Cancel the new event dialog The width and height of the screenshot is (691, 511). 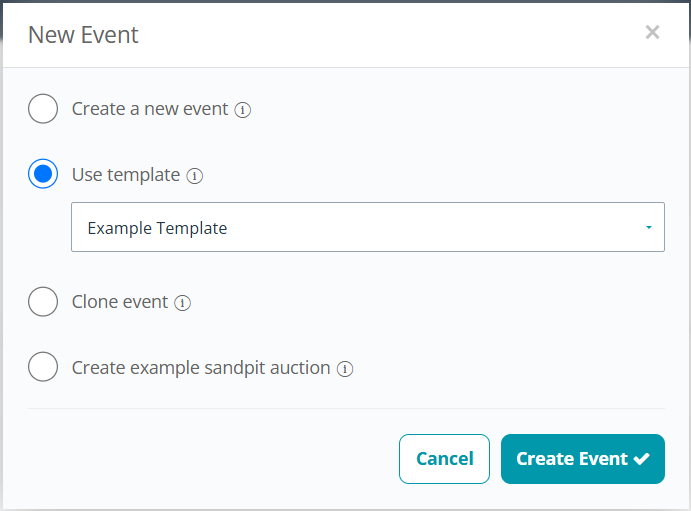(444, 459)
